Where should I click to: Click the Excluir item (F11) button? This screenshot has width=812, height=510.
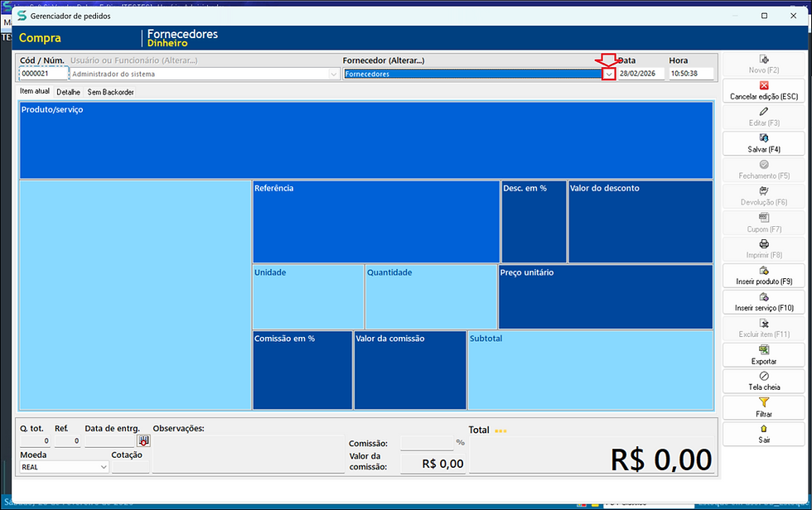pyautogui.click(x=764, y=328)
